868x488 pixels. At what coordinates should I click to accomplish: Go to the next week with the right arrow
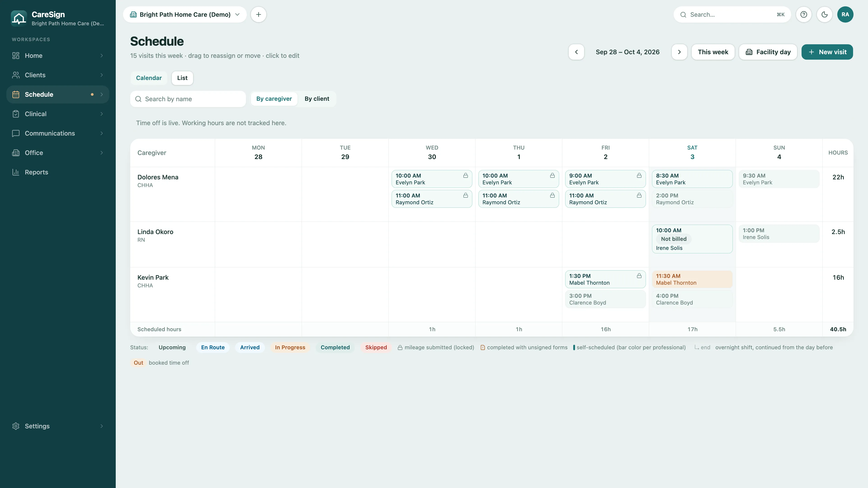click(x=679, y=52)
